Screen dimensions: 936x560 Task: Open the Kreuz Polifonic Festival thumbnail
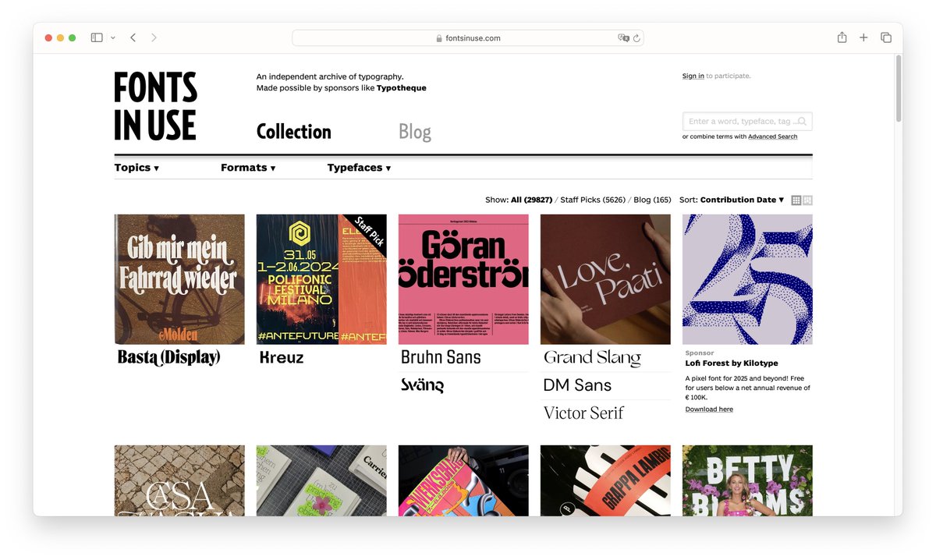pos(321,278)
